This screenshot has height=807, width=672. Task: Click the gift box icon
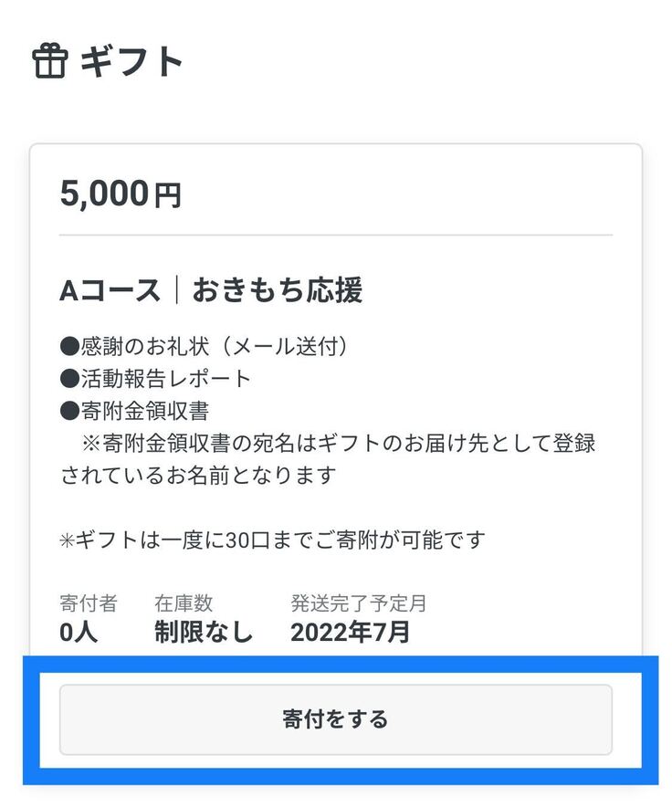pos(49,61)
